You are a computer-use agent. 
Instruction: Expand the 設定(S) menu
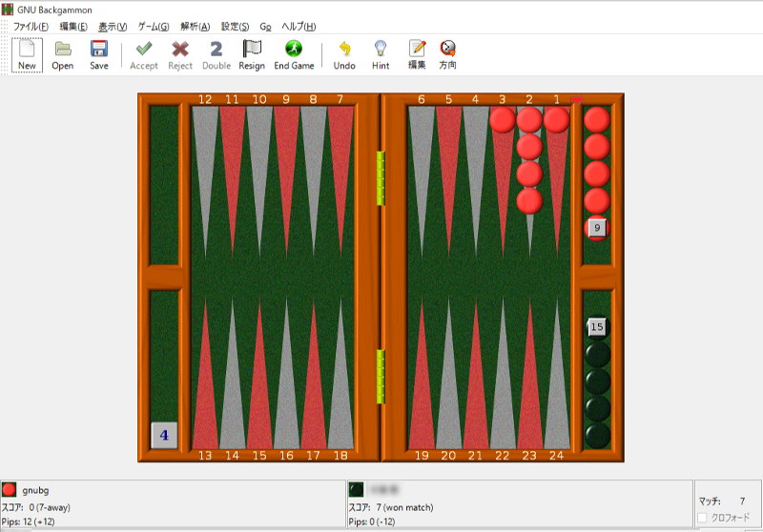[235, 26]
